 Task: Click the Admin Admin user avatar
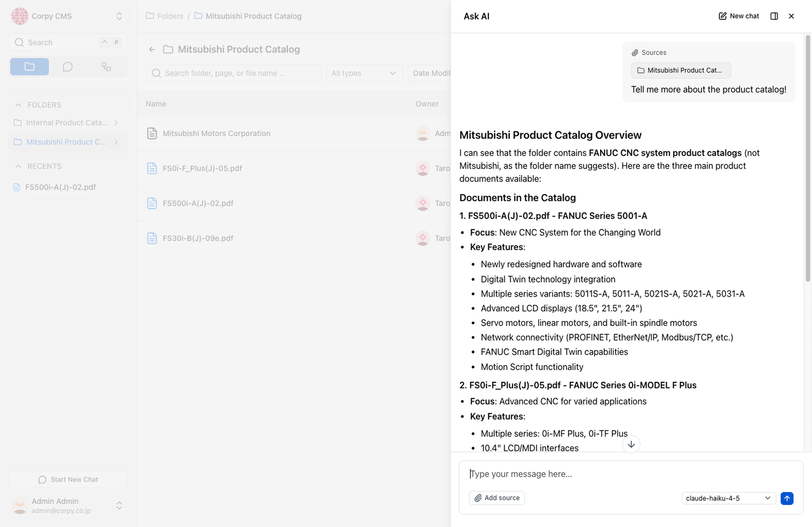coord(20,505)
